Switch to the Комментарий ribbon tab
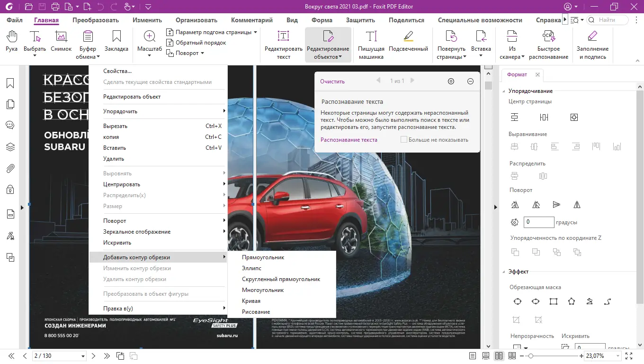Image resolution: width=644 pixels, height=364 pixels. [x=252, y=20]
